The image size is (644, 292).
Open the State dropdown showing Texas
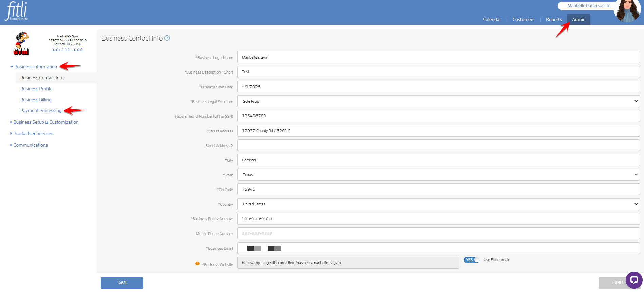[x=438, y=175]
